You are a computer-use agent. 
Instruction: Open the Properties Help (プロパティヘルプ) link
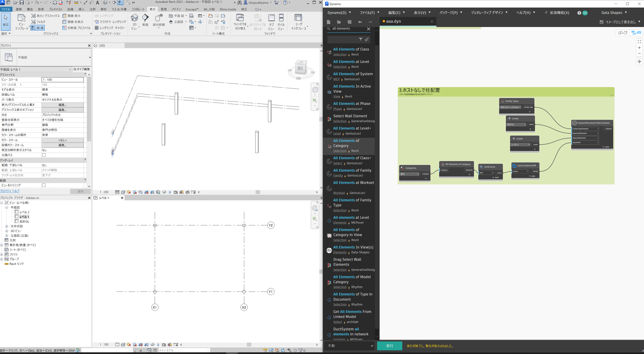(10, 191)
